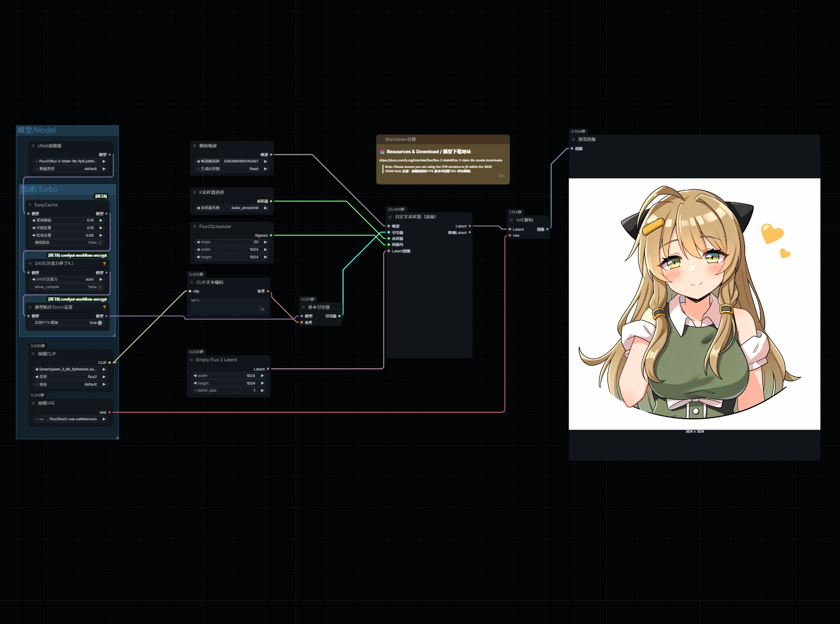Collapse the EasyCache node using its title dot
840x624 pixels.
tap(30, 205)
